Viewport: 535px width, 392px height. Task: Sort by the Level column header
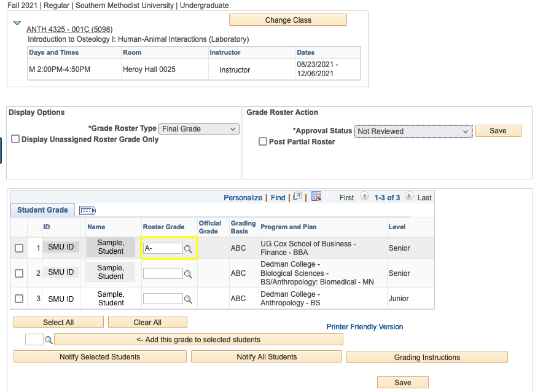(x=397, y=227)
